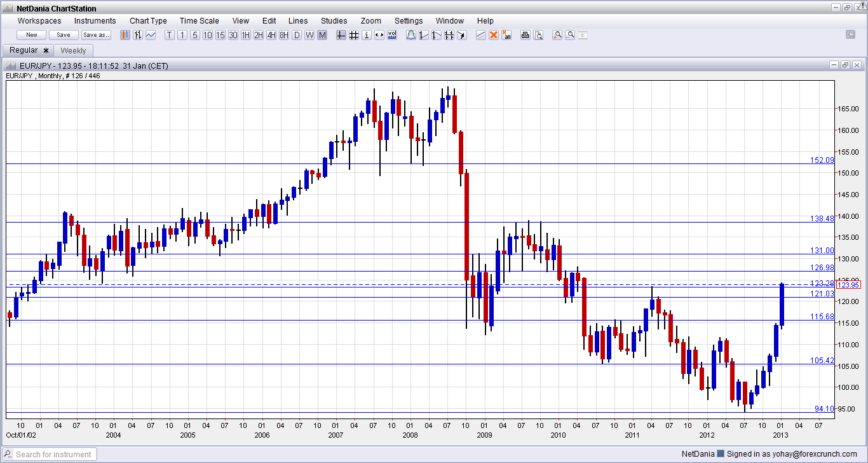Select the candlestick chart style icon
The height and width of the screenshot is (463, 868).
pos(125,35)
